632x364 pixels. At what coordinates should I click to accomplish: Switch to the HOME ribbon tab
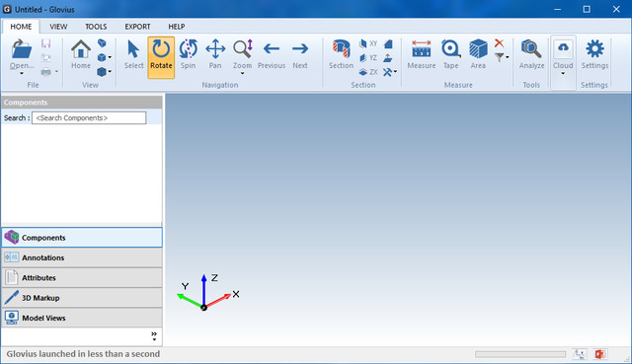[21, 27]
